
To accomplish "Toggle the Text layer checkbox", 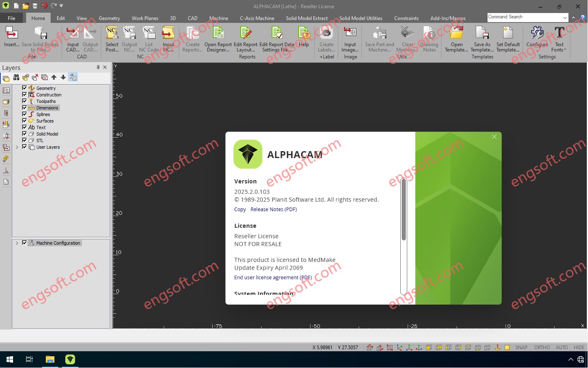I will (24, 127).
